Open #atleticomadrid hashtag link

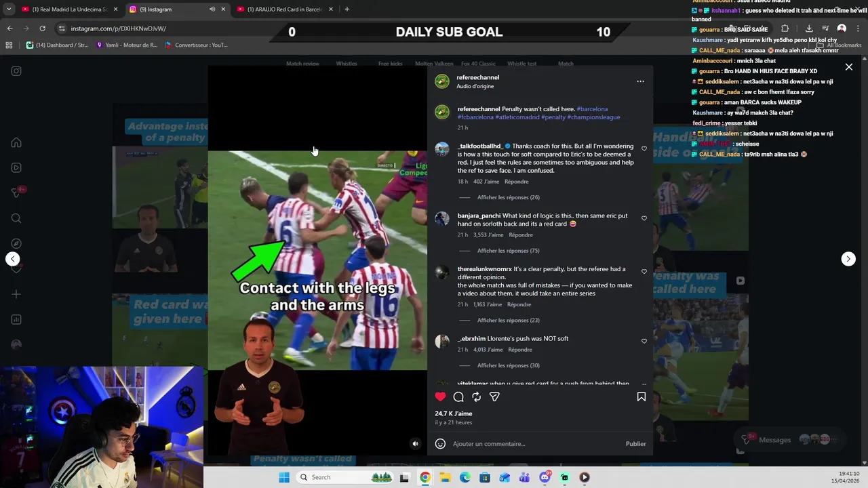click(517, 117)
